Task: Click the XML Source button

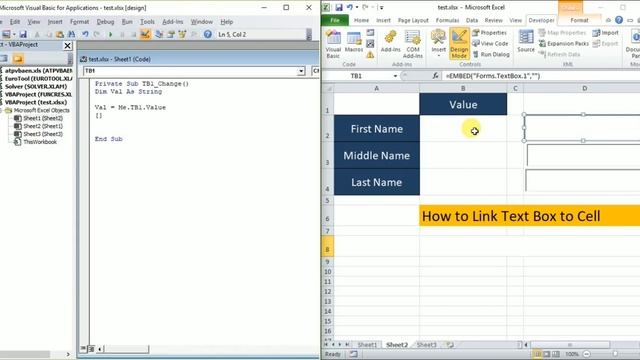Action: 526,41
